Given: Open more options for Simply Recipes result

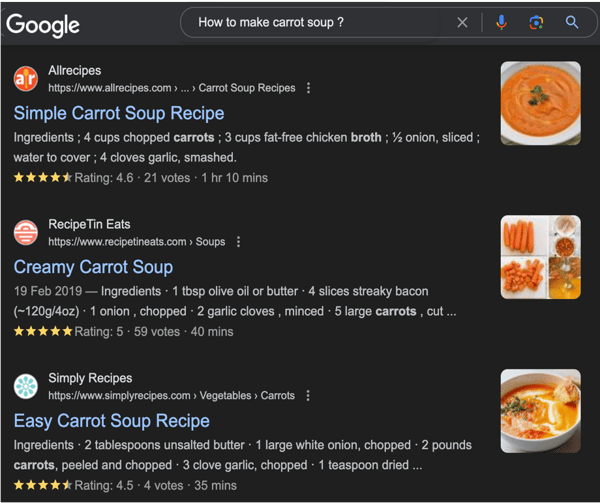Looking at the screenshot, I should [308, 396].
